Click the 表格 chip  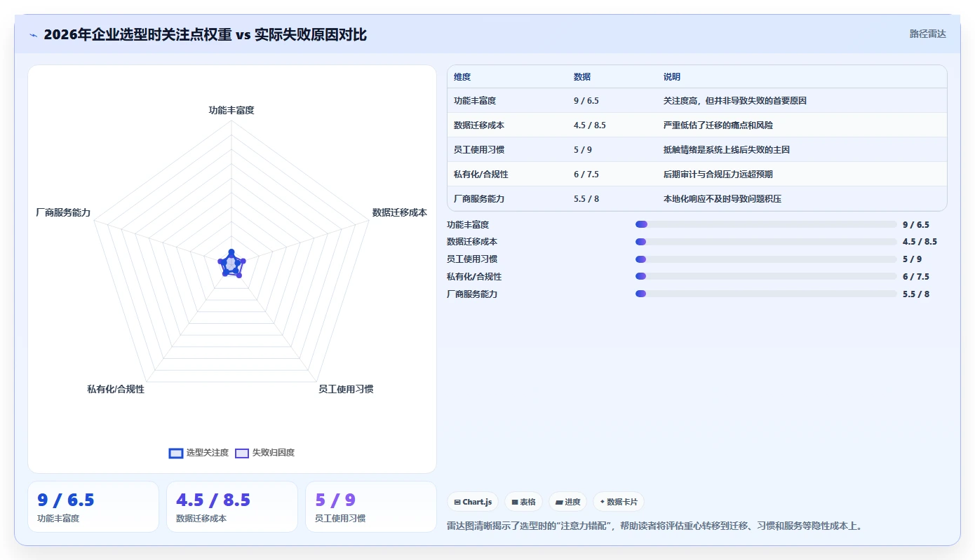click(x=523, y=502)
